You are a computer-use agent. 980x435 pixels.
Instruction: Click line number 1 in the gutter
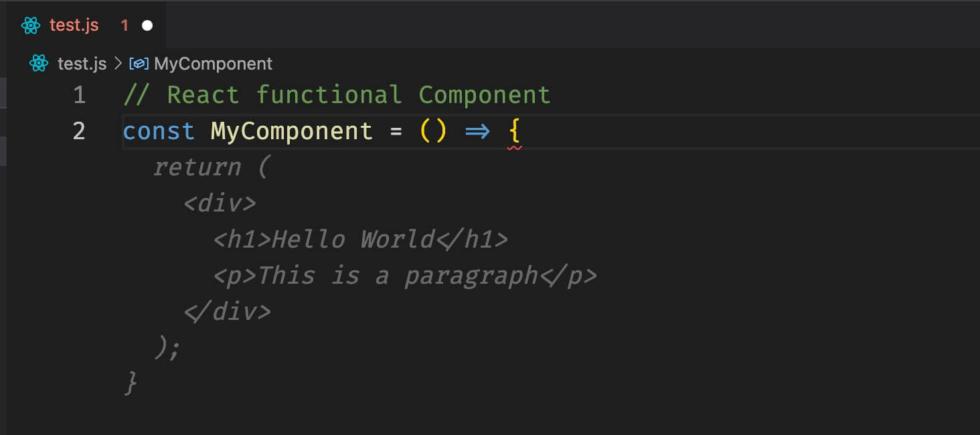(80, 95)
